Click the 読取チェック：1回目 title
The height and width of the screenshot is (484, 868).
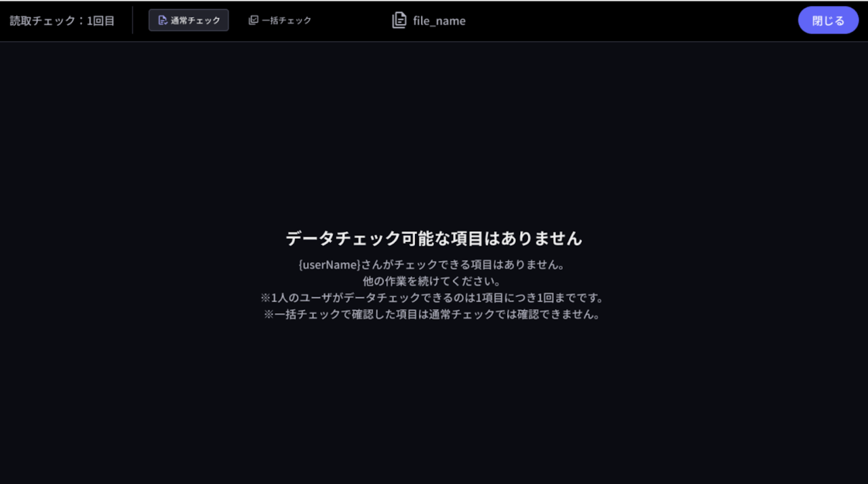coord(62,21)
